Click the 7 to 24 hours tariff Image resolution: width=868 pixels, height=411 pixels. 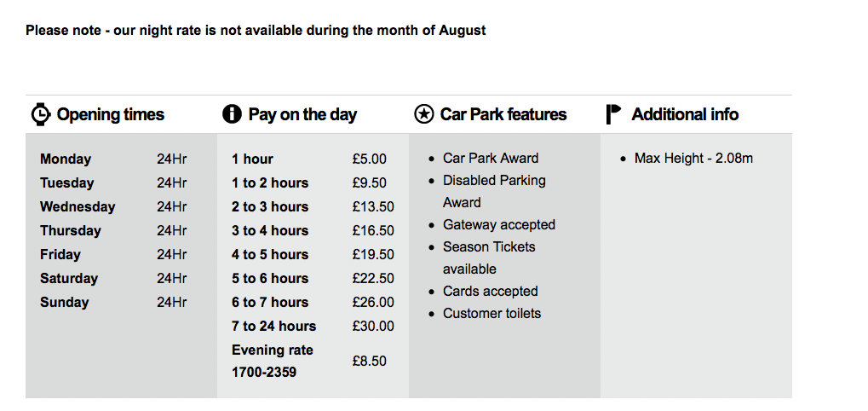click(x=273, y=326)
